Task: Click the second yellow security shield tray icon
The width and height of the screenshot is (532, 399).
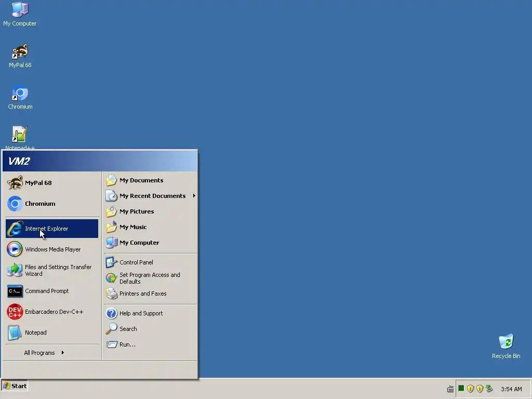Action: [x=480, y=389]
